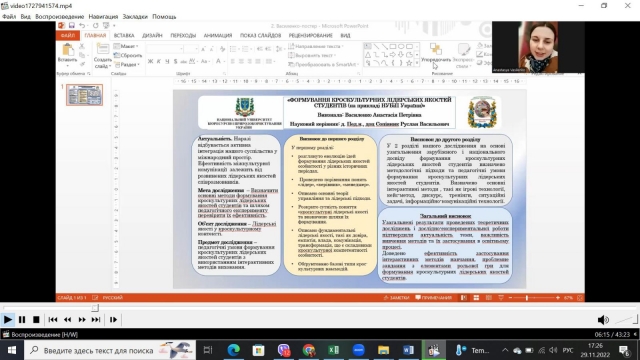Viewport: 640px width, 360px height.
Task: Open Microsoft Edge from the taskbar
Action: point(233,350)
